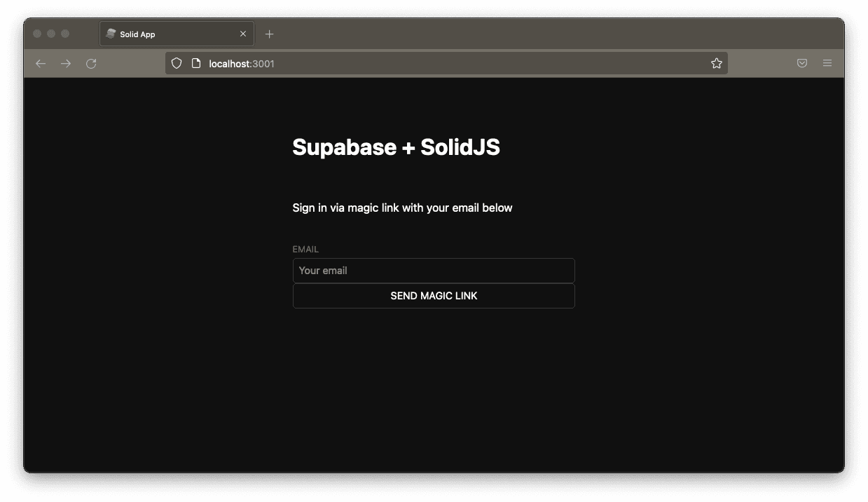The image size is (868, 502).
Task: Click the Your email input field
Action: pyautogui.click(x=434, y=271)
